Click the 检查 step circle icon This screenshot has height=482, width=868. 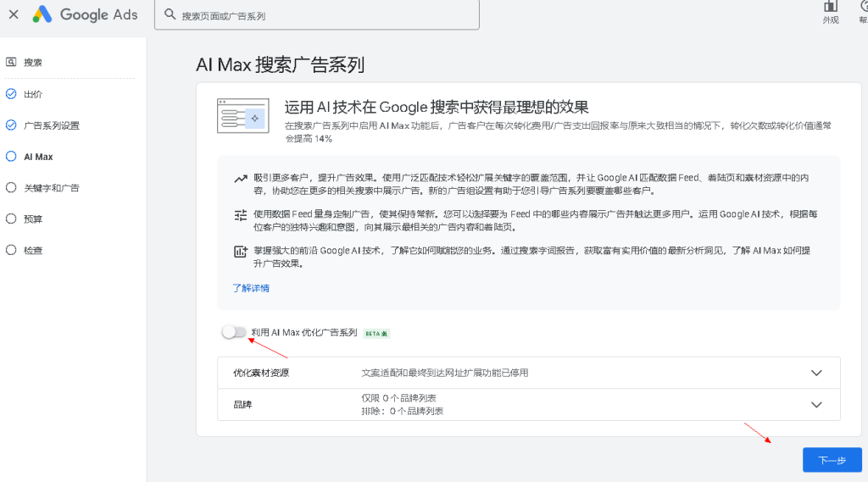tap(11, 250)
